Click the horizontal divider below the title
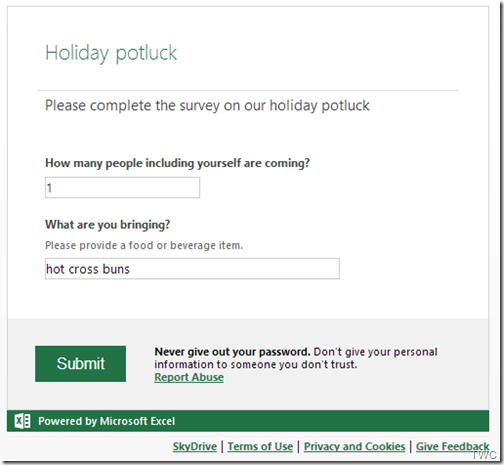 [248, 90]
